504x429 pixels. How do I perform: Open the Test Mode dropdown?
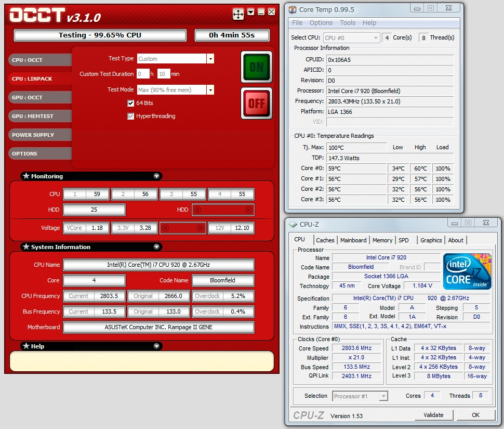pyautogui.click(x=210, y=90)
